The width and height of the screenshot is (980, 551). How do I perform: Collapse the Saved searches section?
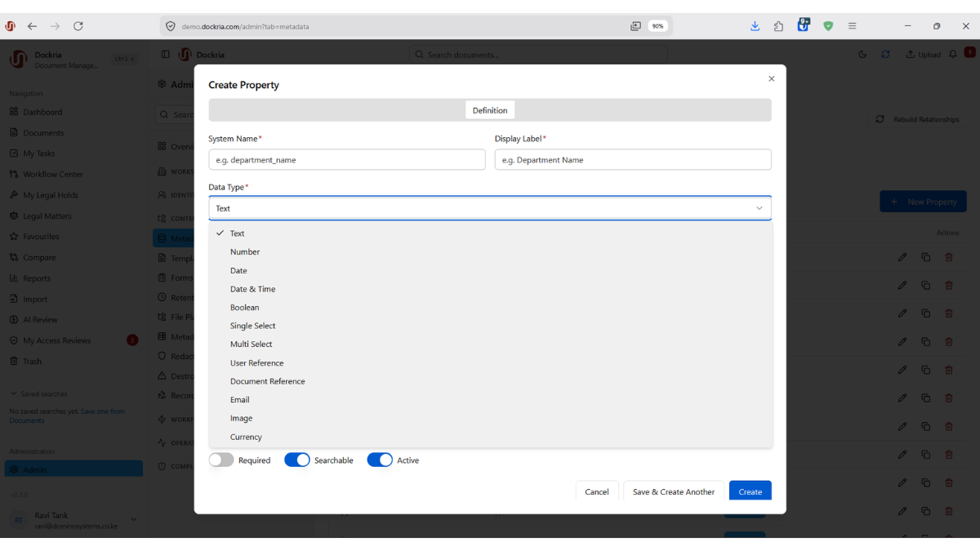pyautogui.click(x=38, y=394)
